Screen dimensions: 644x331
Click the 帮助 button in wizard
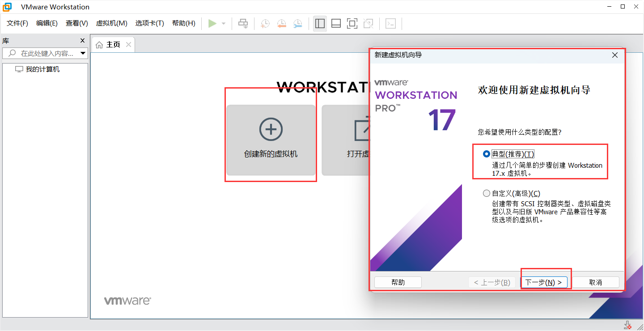coord(398,282)
